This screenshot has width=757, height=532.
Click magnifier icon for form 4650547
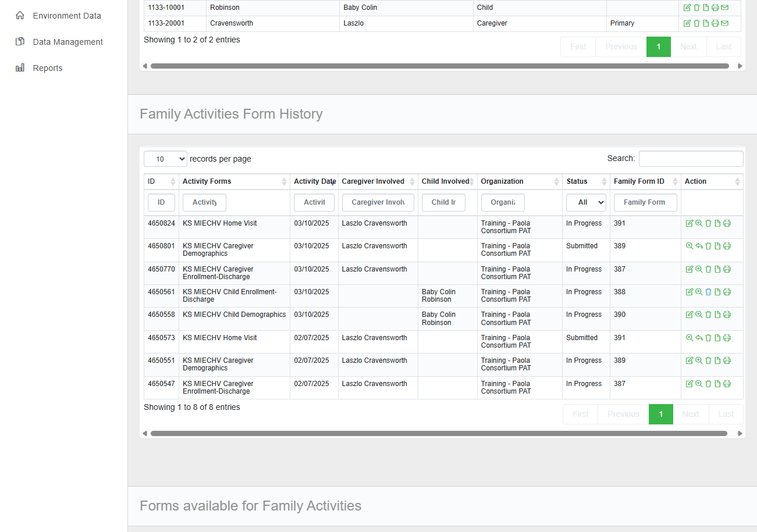(699, 384)
